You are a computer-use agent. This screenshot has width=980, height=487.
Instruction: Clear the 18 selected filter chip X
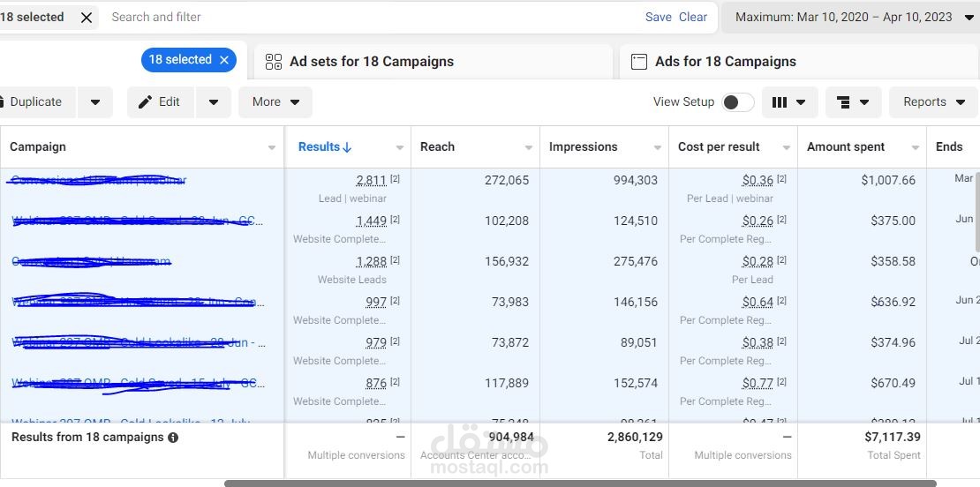[87, 18]
